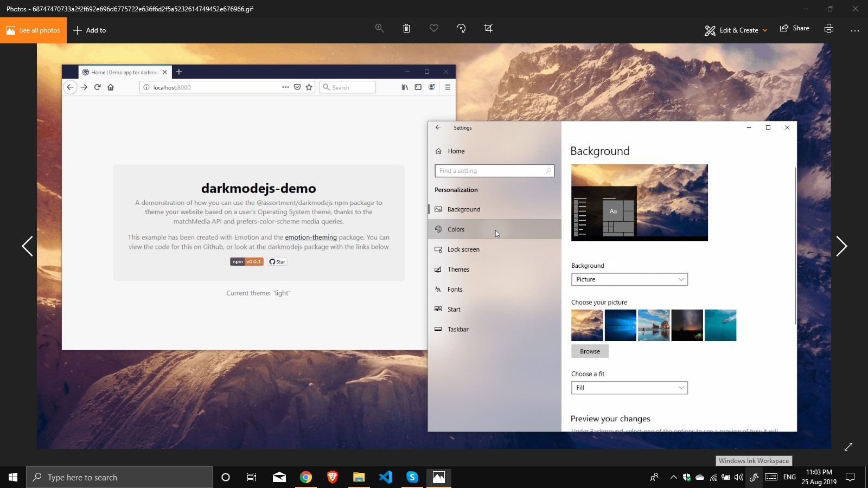
Task: Open Taskbar in Settings sidebar
Action: coord(495,330)
